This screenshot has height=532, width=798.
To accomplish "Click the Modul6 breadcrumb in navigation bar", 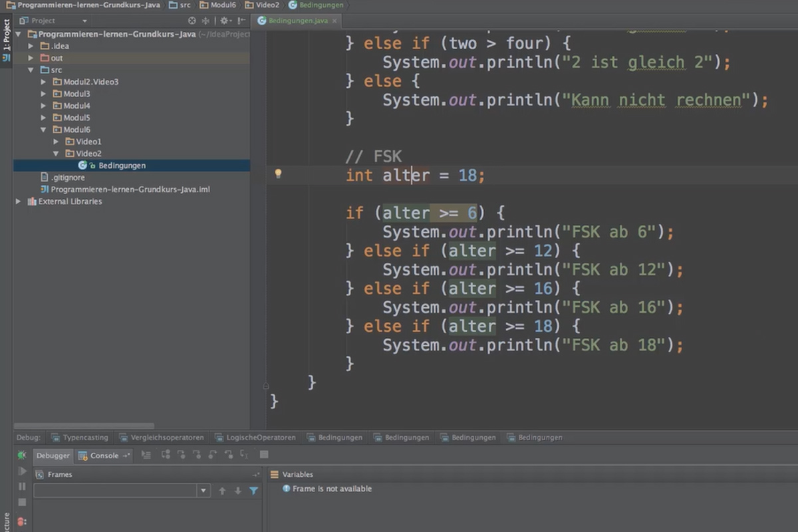I will point(223,5).
